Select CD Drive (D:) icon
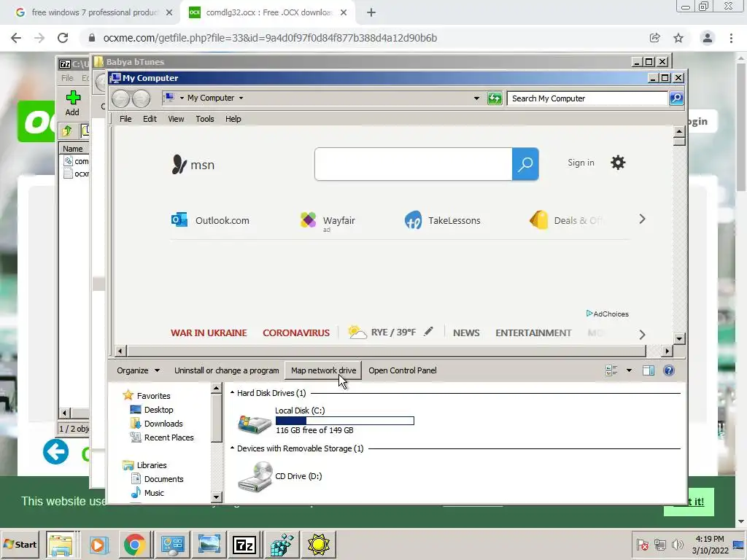The height and width of the screenshot is (560, 747). pyautogui.click(x=255, y=477)
